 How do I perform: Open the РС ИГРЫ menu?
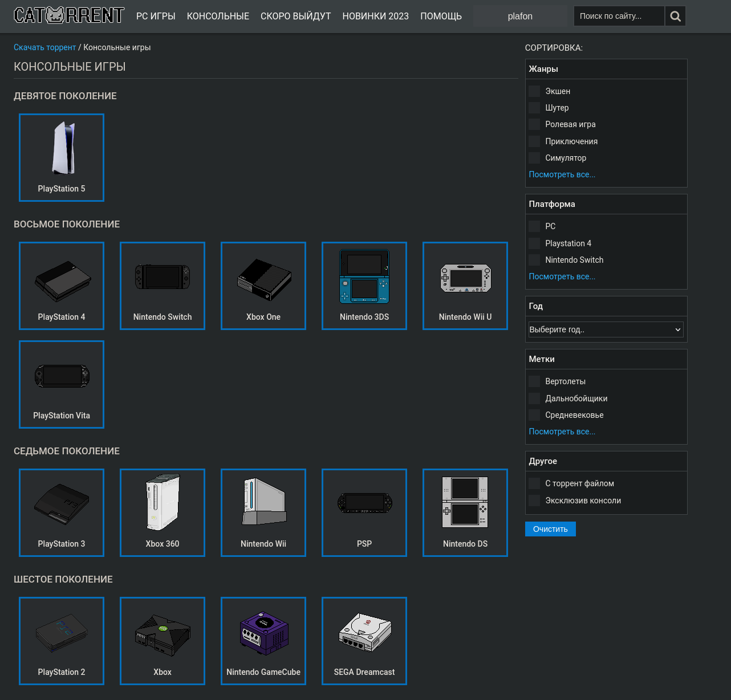tap(156, 16)
